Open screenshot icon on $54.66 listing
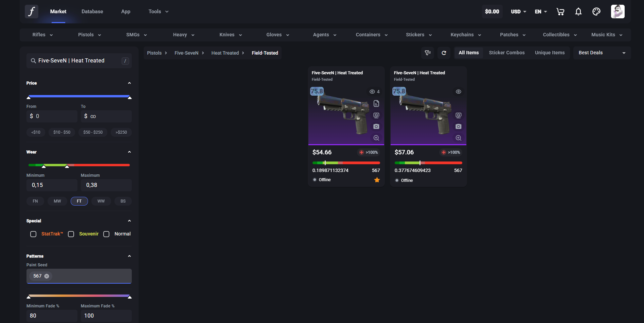 376,127
